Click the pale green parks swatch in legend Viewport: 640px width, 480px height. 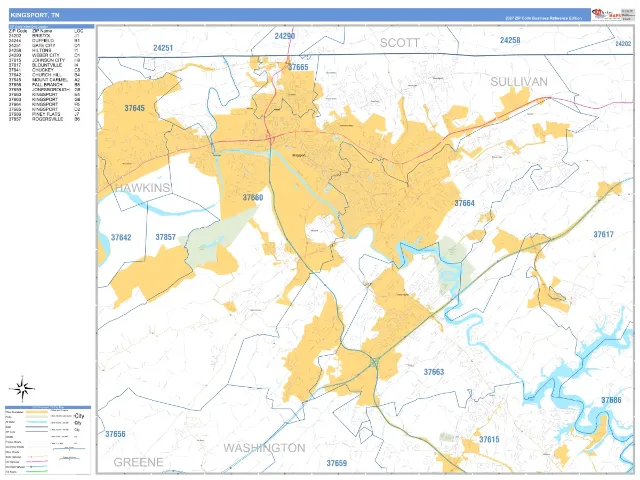(37, 417)
